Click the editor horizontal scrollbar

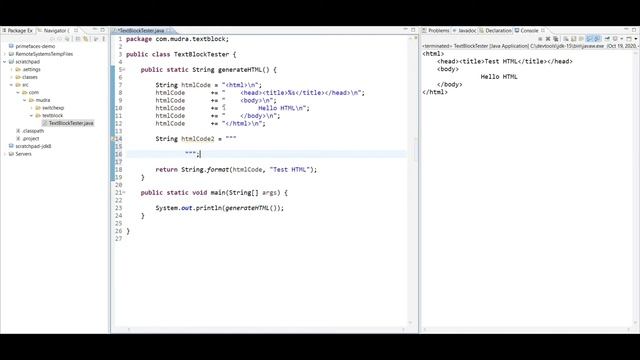pyautogui.click(x=266, y=329)
